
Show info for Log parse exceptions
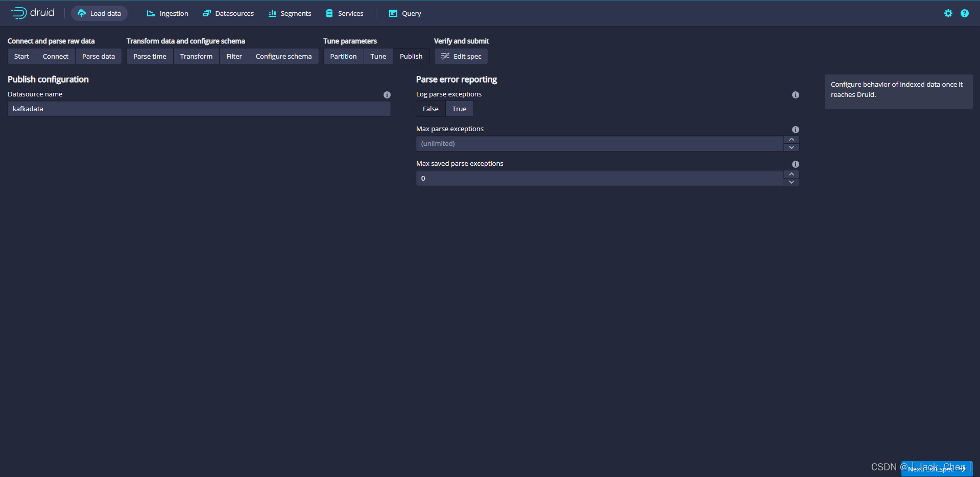click(796, 95)
